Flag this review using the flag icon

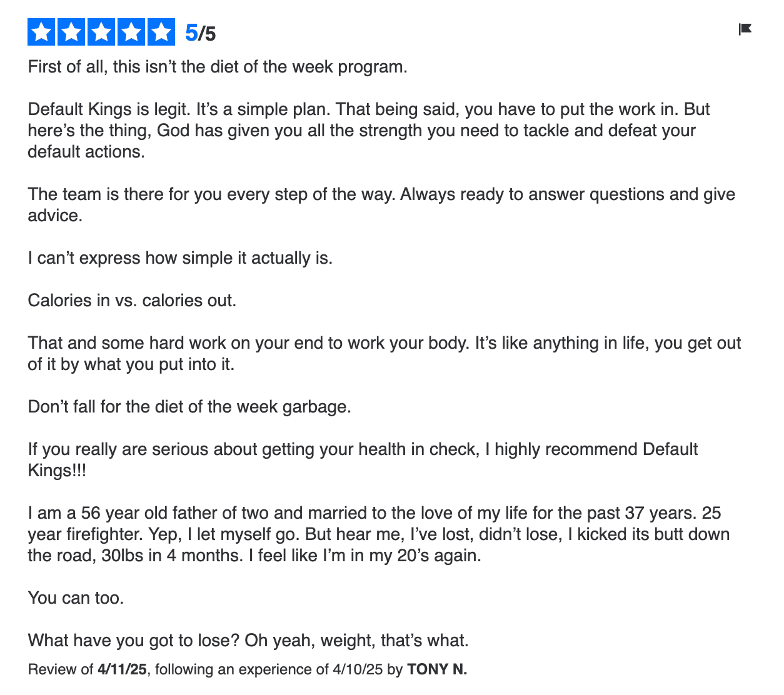[745, 29]
